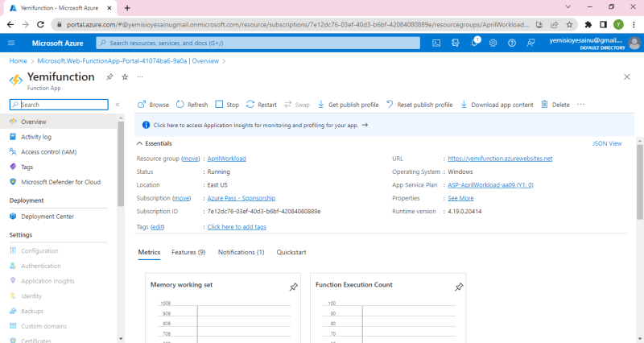
Task: Click Get publish profile
Action: pos(348,105)
